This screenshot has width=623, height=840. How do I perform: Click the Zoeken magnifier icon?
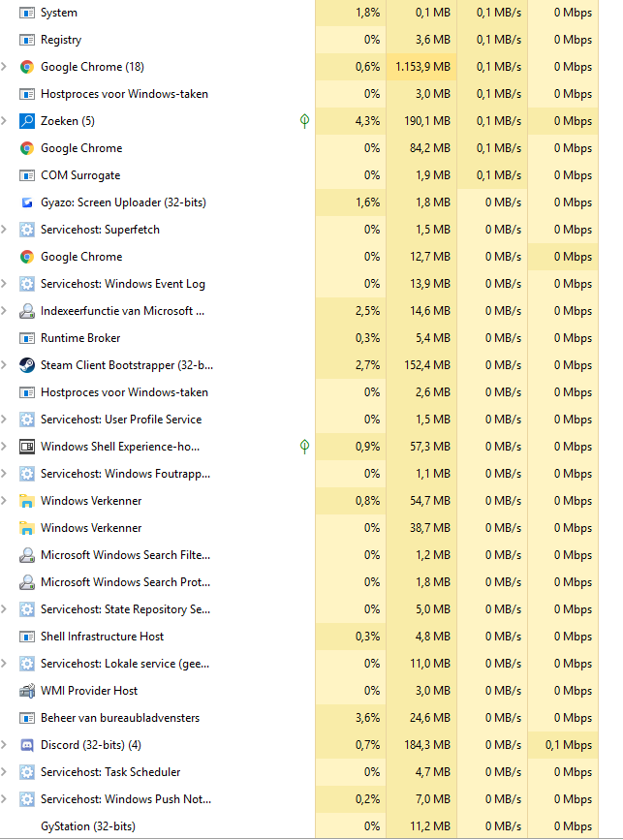click(27, 121)
